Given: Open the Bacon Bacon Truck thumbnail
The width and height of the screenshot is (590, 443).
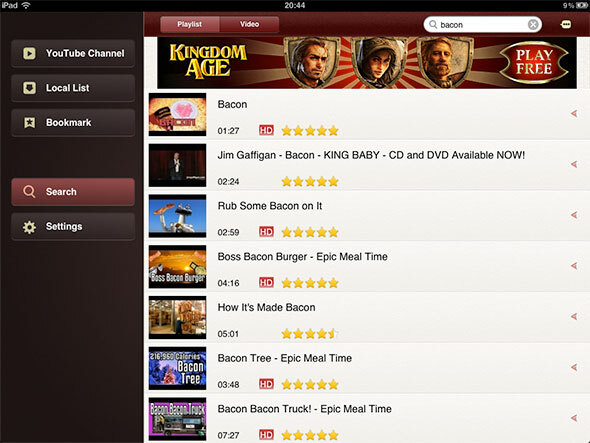Looking at the screenshot, I should coord(177,419).
